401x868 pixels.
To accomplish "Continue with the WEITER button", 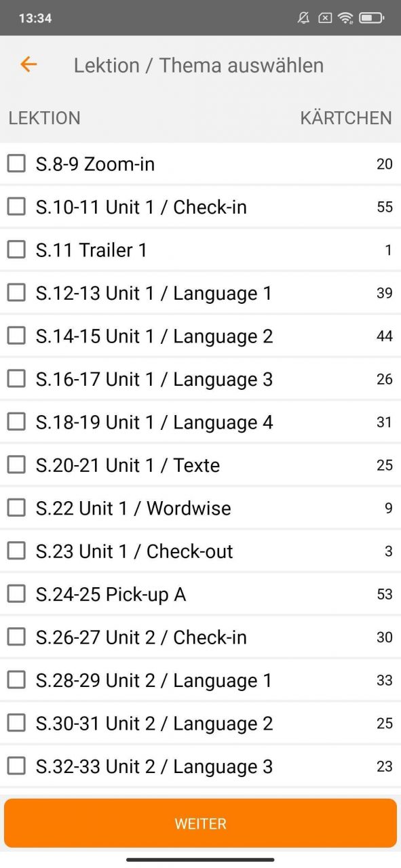I will click(200, 823).
